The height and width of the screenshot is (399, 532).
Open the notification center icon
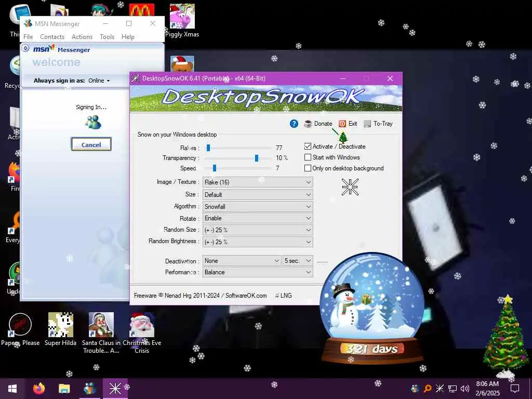[x=515, y=389]
